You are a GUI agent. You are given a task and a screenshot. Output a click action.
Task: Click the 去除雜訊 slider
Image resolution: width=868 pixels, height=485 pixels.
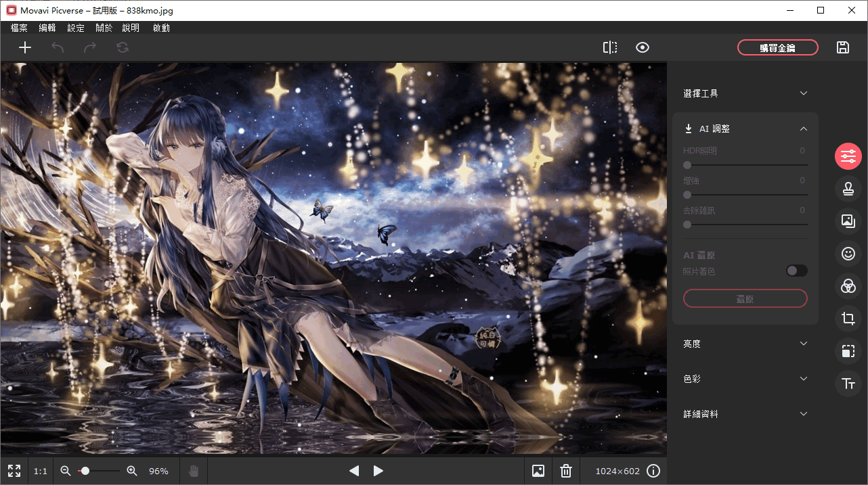(745, 224)
